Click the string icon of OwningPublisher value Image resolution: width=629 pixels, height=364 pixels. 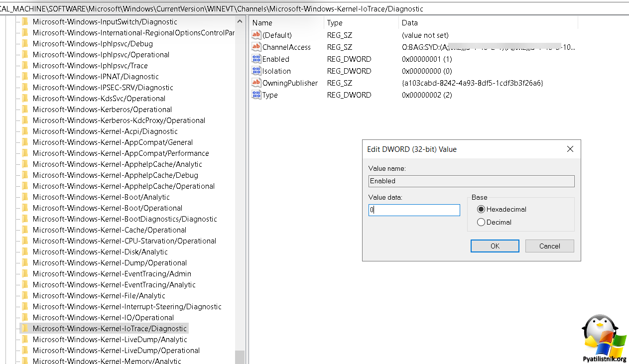point(256,83)
